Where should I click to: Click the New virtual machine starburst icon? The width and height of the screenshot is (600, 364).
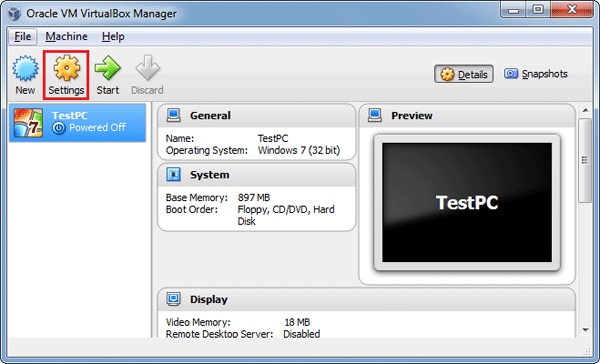pyautogui.click(x=25, y=68)
